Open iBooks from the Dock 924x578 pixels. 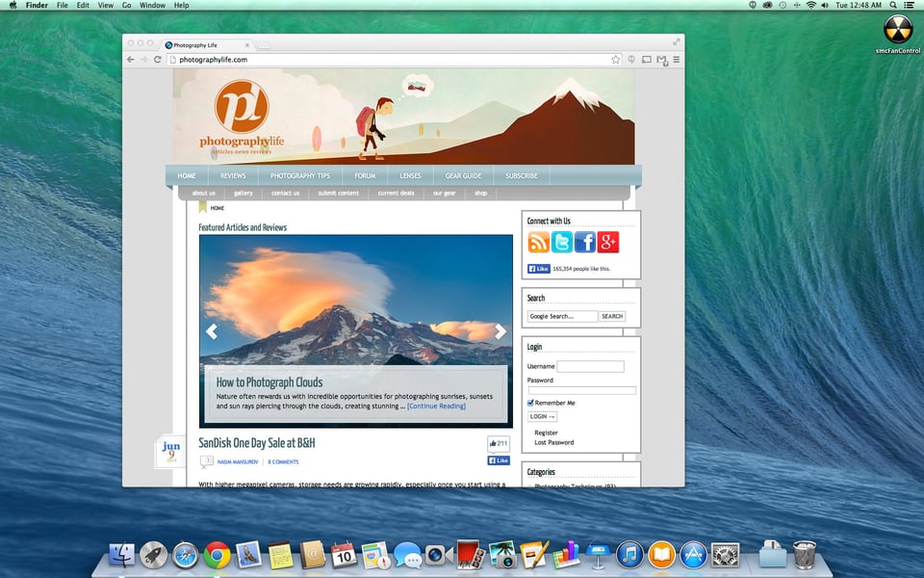tap(662, 555)
